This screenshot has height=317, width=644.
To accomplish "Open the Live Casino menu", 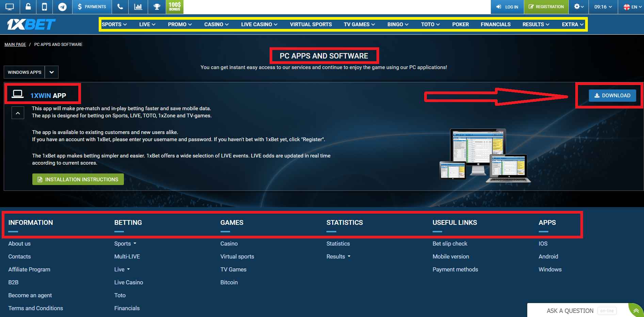I will click(259, 24).
